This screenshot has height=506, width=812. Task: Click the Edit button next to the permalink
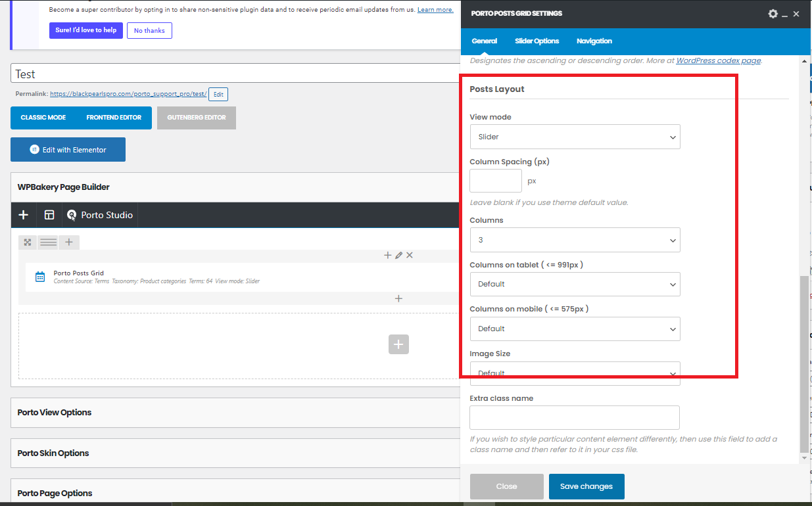click(x=218, y=94)
